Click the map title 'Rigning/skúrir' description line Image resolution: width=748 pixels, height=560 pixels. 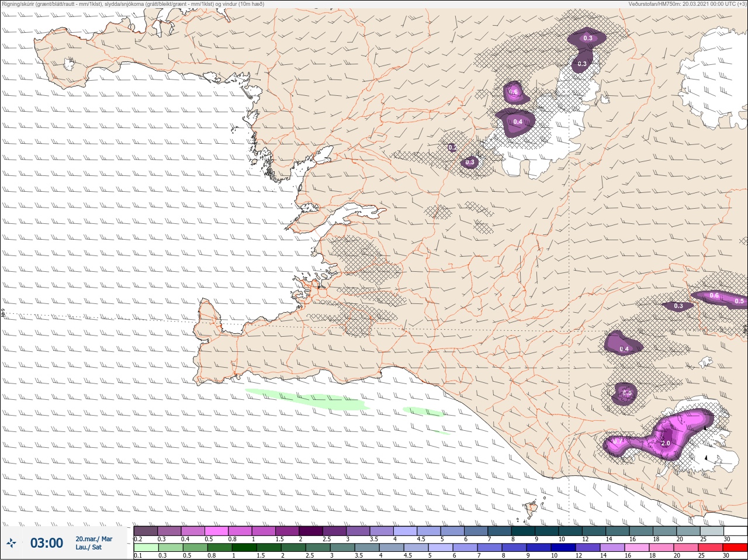133,4
